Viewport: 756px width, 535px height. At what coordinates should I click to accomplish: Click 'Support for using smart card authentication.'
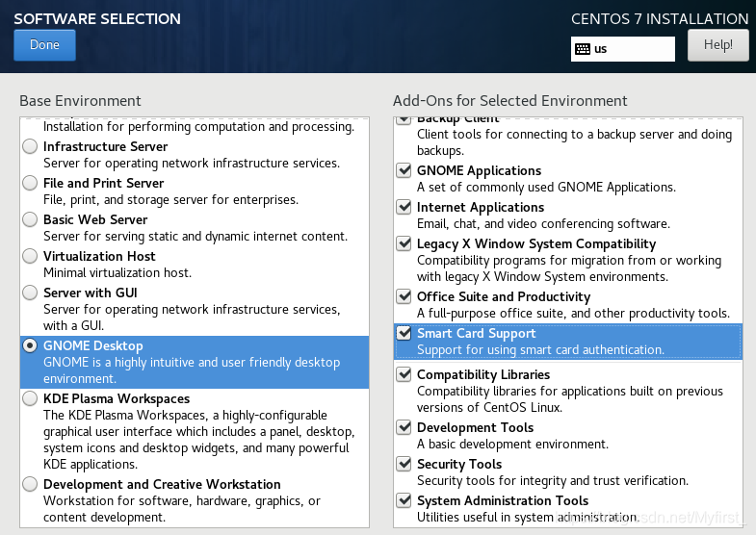click(x=540, y=349)
